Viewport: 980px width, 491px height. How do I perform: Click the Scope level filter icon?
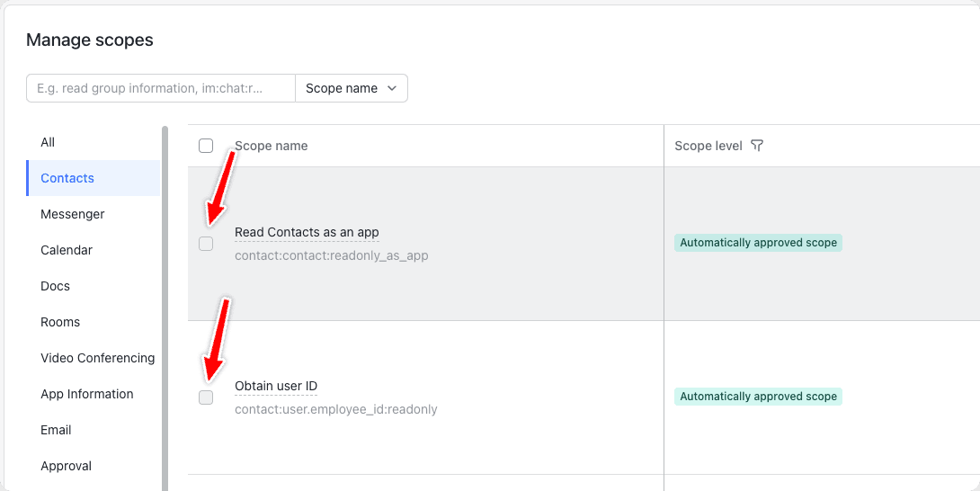click(757, 146)
